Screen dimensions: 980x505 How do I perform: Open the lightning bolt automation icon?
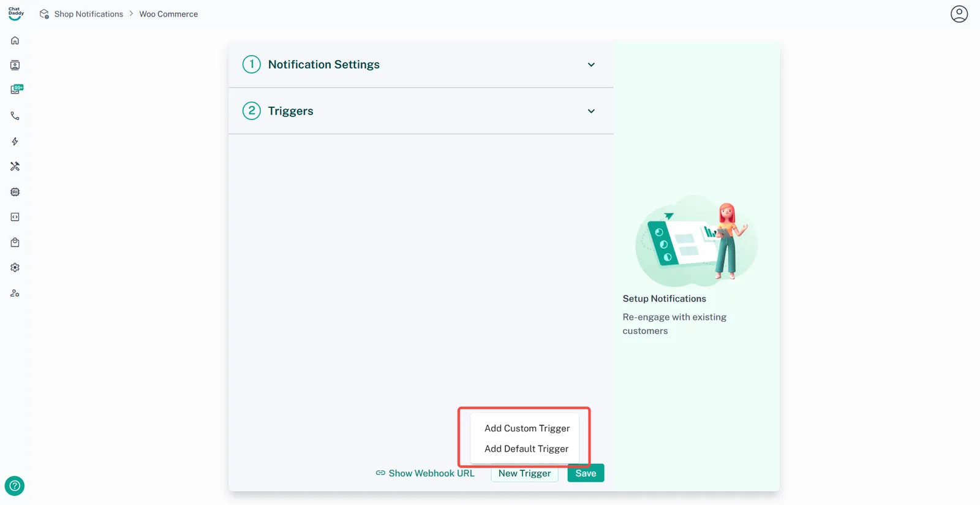pyautogui.click(x=15, y=142)
